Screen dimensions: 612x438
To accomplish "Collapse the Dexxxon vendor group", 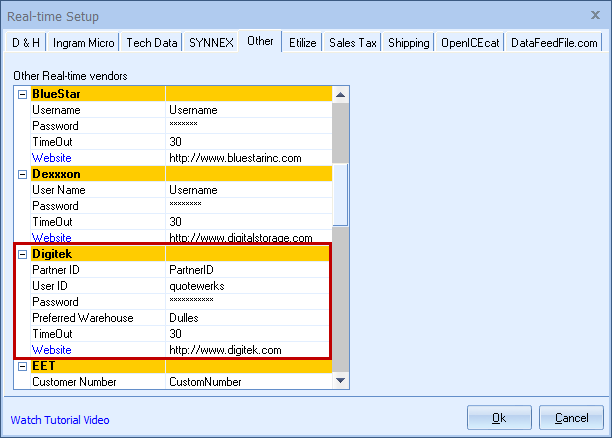I will click(23, 174).
